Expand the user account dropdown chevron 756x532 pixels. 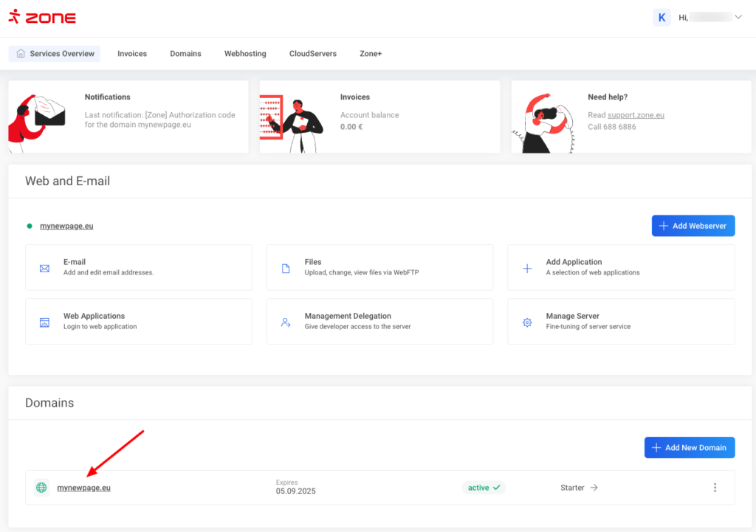coord(738,18)
